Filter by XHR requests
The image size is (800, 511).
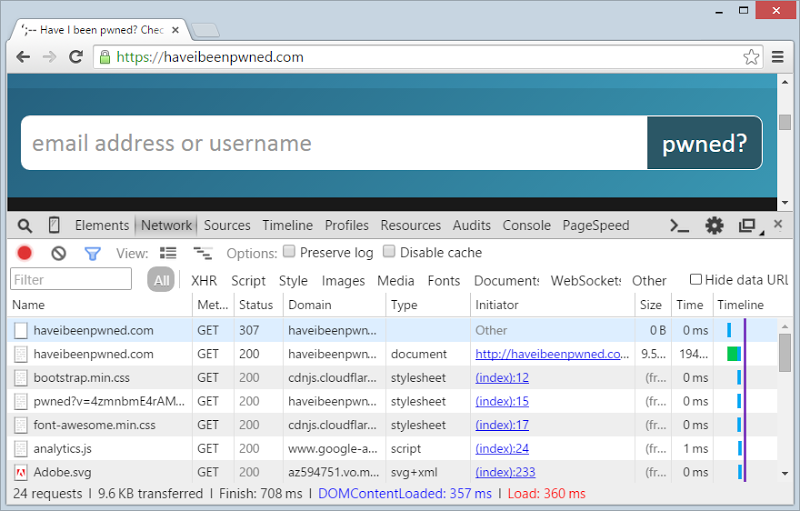click(204, 280)
